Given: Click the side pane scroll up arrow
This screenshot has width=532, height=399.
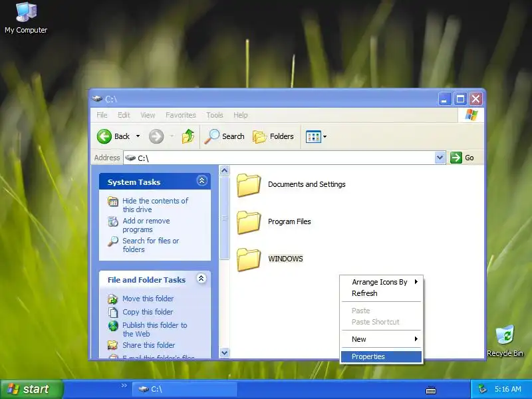Looking at the screenshot, I should tap(224, 170).
